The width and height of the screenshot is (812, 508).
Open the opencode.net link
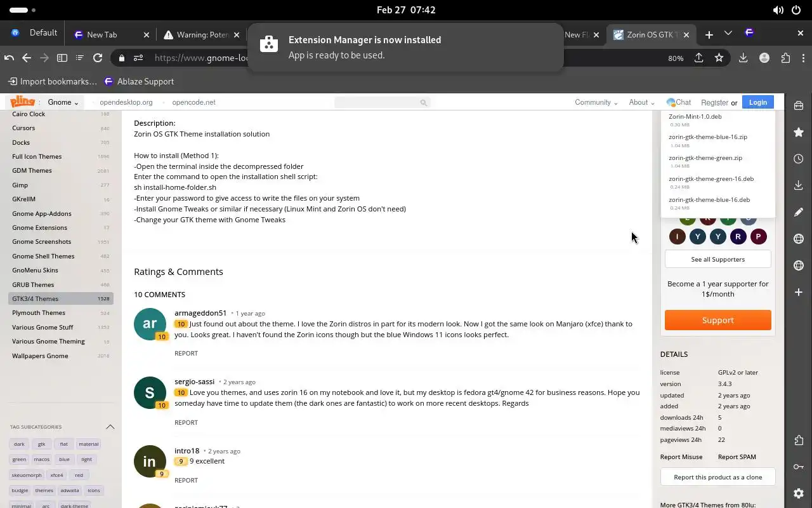(x=193, y=102)
